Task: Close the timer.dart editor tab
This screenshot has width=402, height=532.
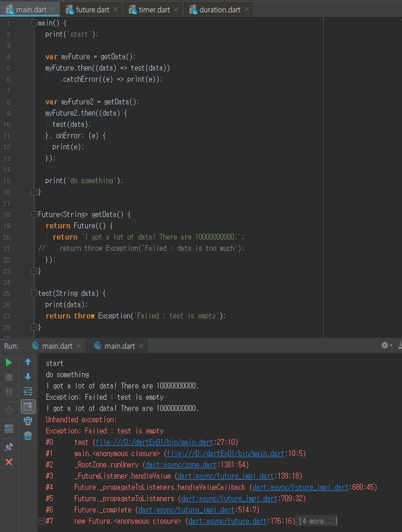Action: tap(176, 9)
